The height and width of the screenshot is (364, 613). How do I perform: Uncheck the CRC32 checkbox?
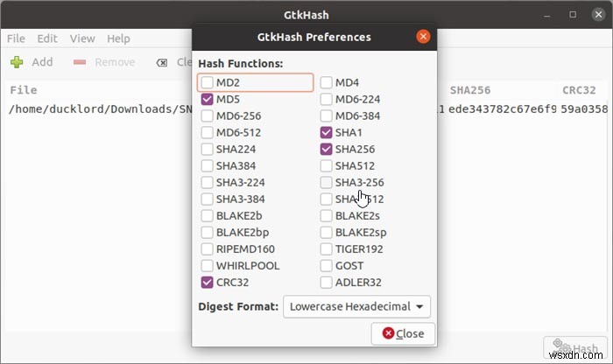click(x=207, y=283)
